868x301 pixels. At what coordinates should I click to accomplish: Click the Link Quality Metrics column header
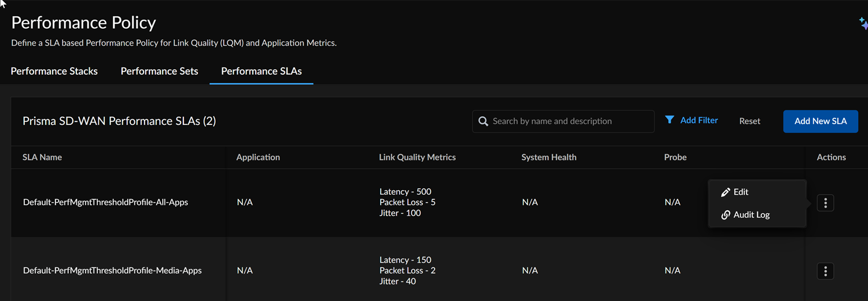click(417, 157)
